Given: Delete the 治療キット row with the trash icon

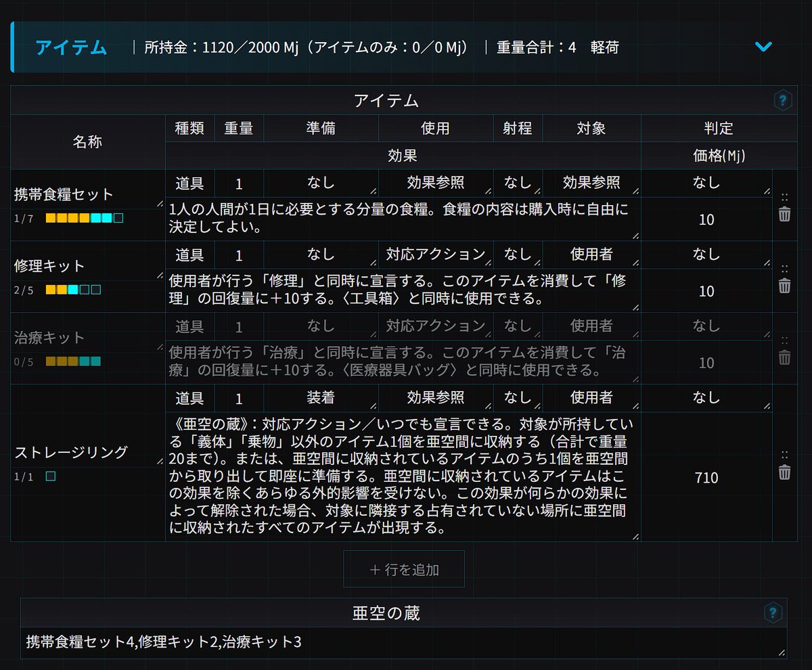Looking at the screenshot, I should coord(784,357).
